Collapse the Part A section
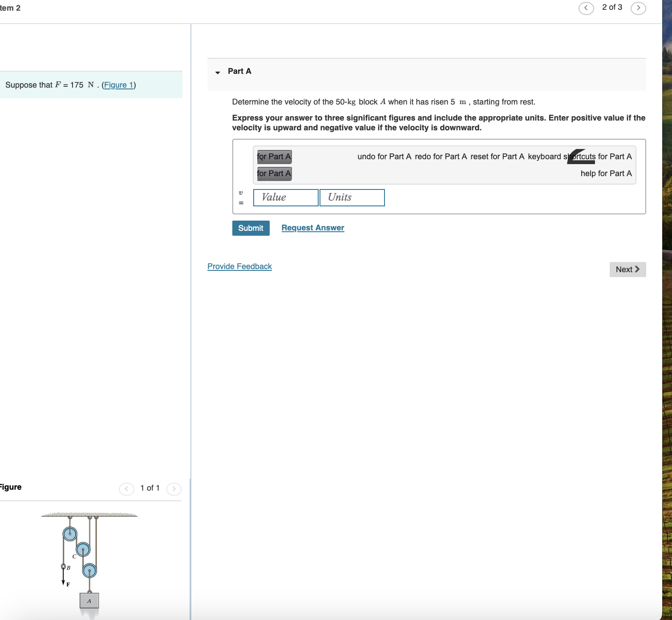 [x=218, y=72]
